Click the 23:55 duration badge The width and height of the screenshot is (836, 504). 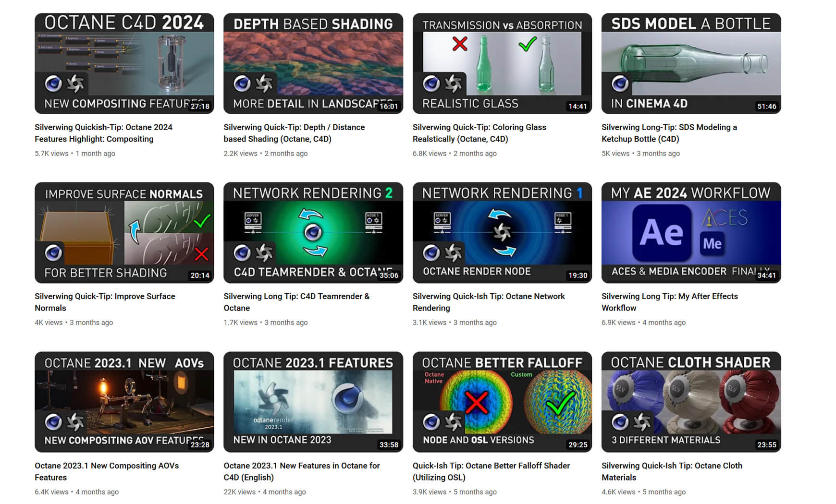pos(767,444)
